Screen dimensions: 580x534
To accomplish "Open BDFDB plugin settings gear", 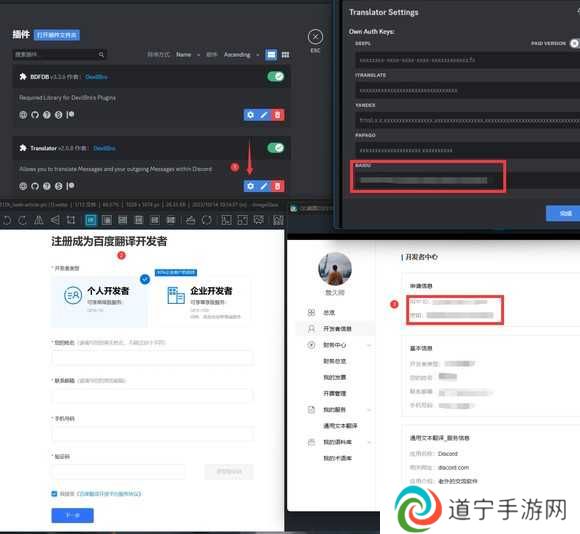I will pos(250,115).
